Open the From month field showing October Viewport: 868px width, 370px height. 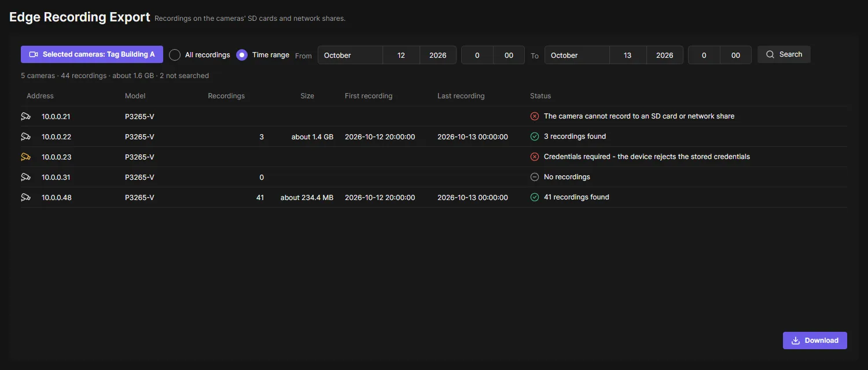tap(350, 55)
